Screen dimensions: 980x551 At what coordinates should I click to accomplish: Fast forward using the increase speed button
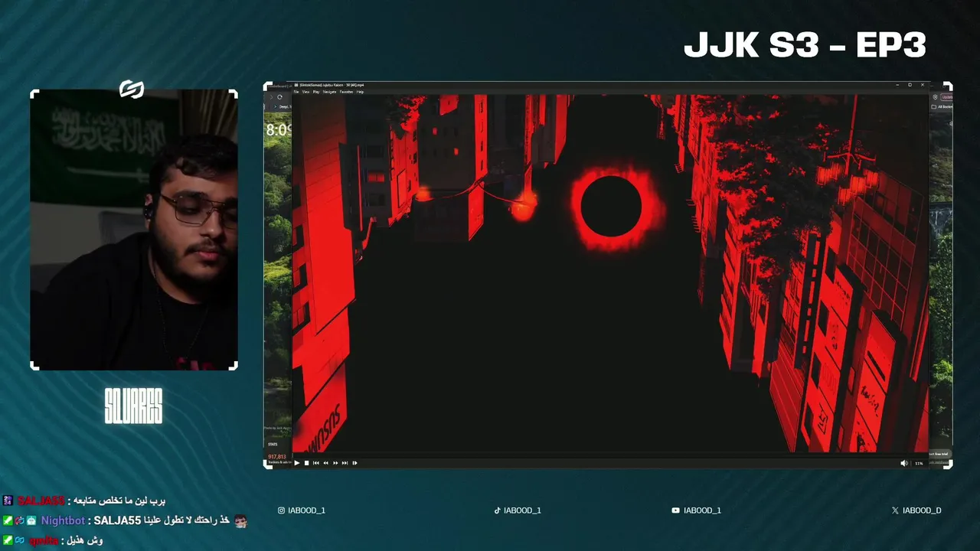point(335,463)
